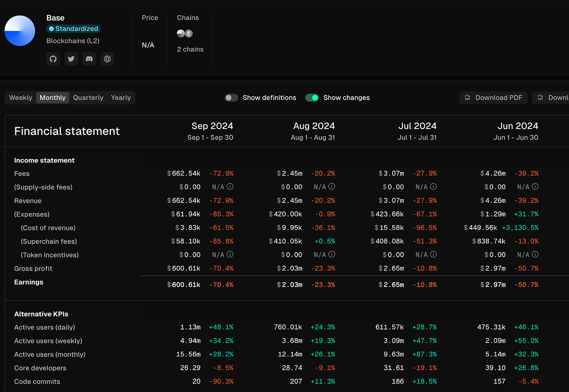Screen dimensions: 569x392
Task: Open the Base website globe icon
Action: pos(107,59)
